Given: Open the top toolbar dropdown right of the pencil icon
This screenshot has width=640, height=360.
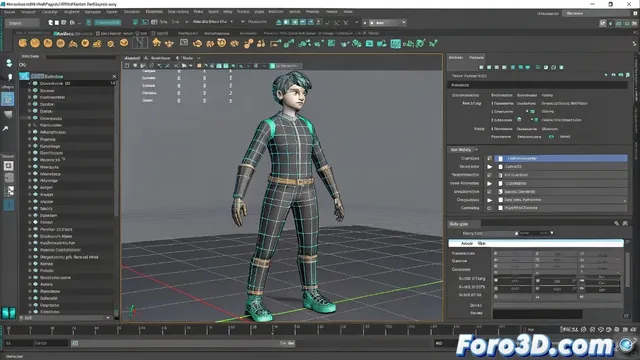Looking at the screenshot, I should [x=386, y=22].
